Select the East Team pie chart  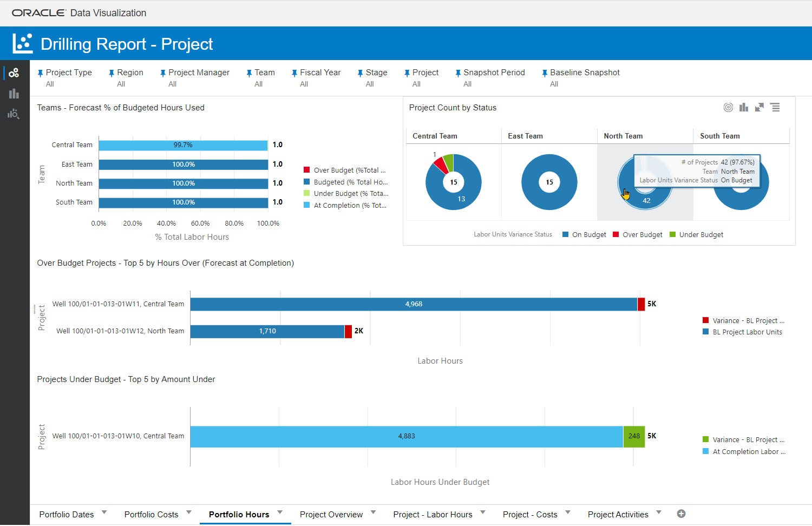(x=549, y=182)
